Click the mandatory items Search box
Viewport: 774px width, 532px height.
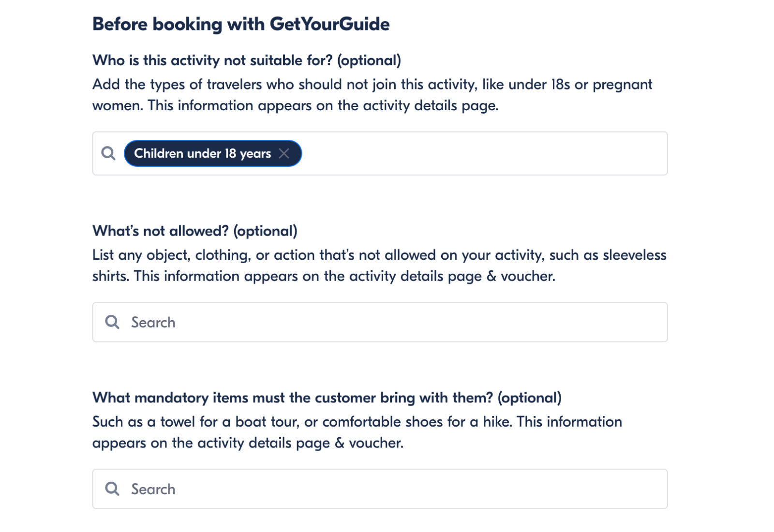click(x=339, y=489)
